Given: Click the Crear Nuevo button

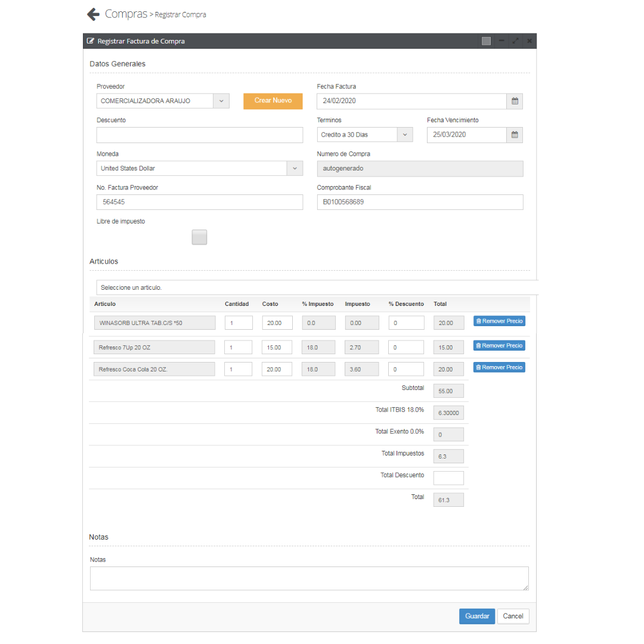Looking at the screenshot, I should pyautogui.click(x=273, y=101).
